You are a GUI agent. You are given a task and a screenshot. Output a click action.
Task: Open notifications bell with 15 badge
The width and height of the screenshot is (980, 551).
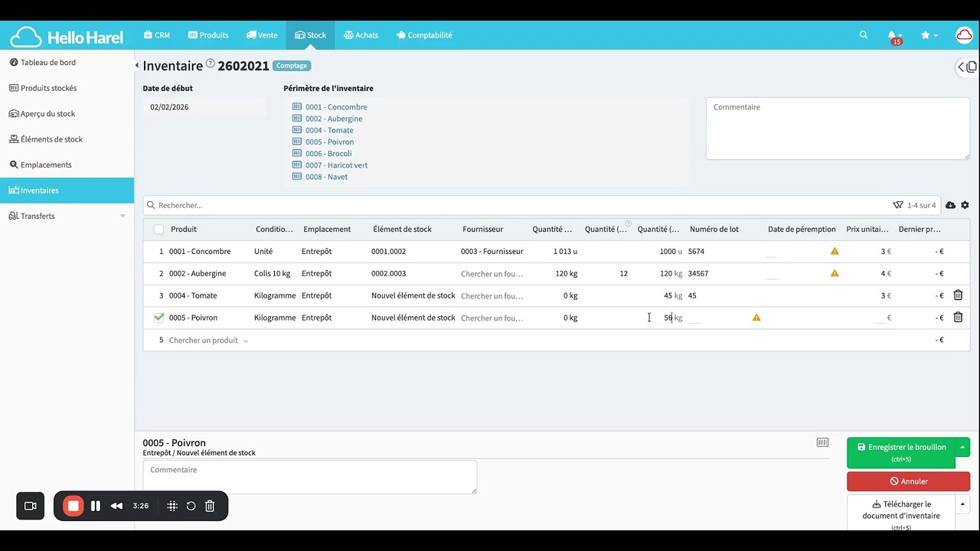coord(893,36)
